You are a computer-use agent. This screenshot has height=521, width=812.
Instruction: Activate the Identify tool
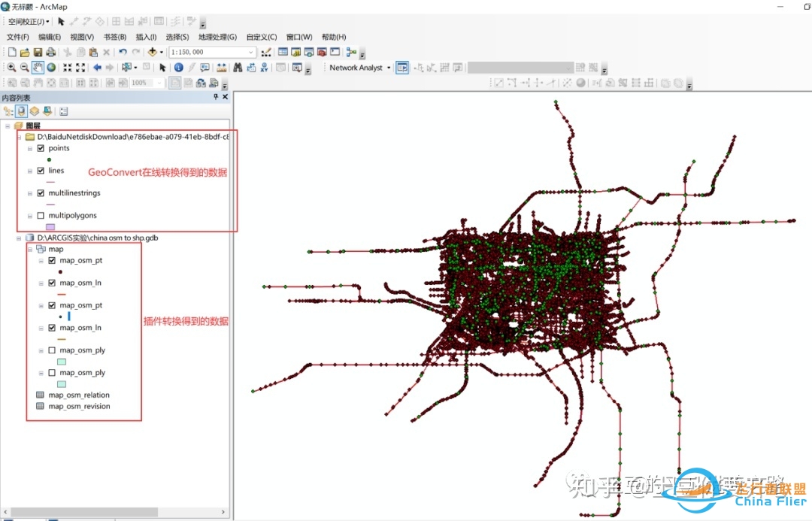(179, 68)
